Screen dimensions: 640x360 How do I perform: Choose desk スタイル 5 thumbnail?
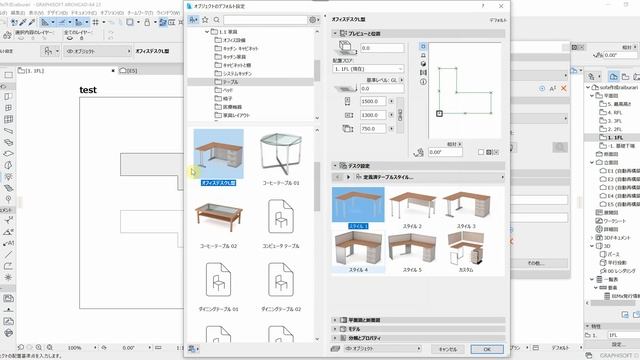point(412,252)
